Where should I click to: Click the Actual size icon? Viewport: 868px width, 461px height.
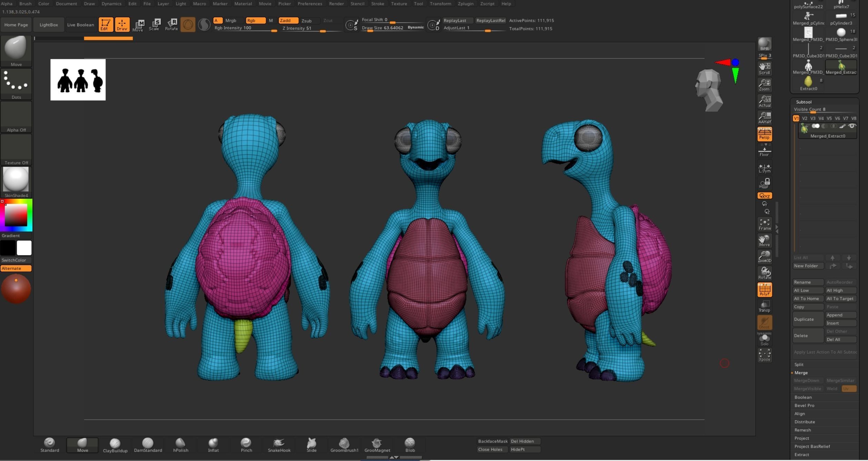764,101
